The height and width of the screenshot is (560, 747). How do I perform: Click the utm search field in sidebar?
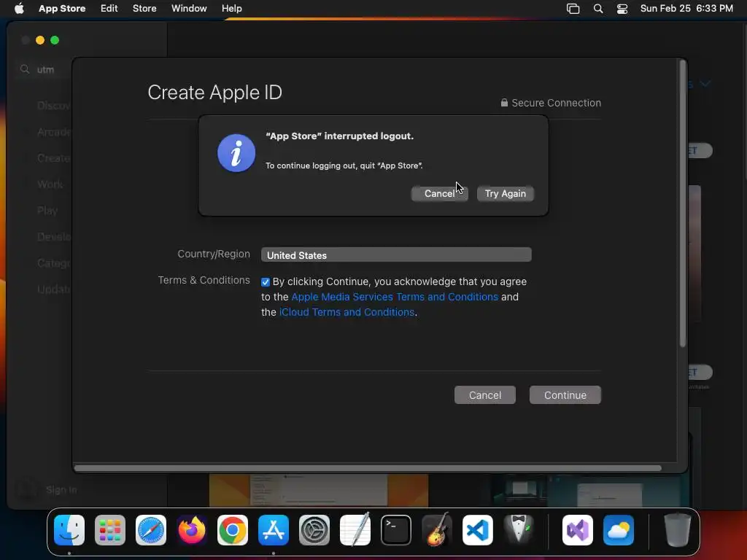click(x=46, y=69)
